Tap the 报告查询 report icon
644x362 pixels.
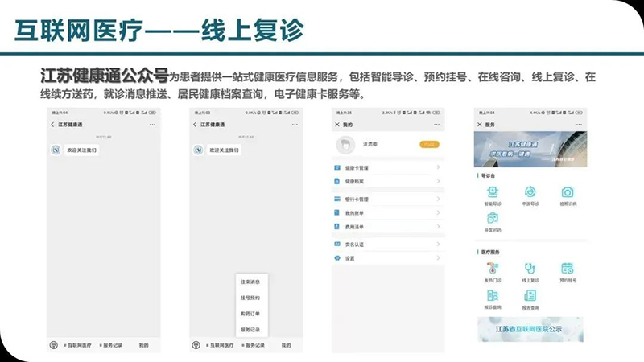point(530,295)
